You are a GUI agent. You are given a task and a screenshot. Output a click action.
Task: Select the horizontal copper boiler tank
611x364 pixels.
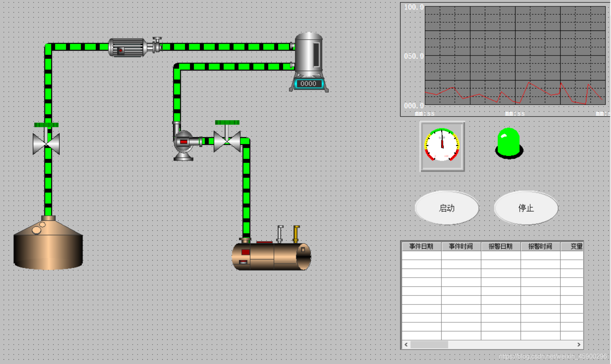click(x=272, y=256)
